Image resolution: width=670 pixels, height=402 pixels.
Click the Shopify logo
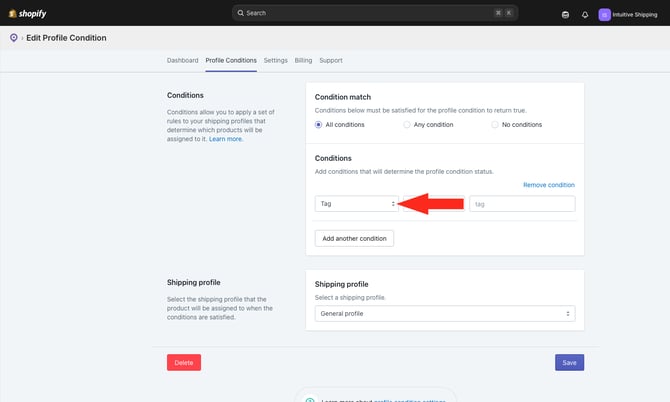(27, 14)
